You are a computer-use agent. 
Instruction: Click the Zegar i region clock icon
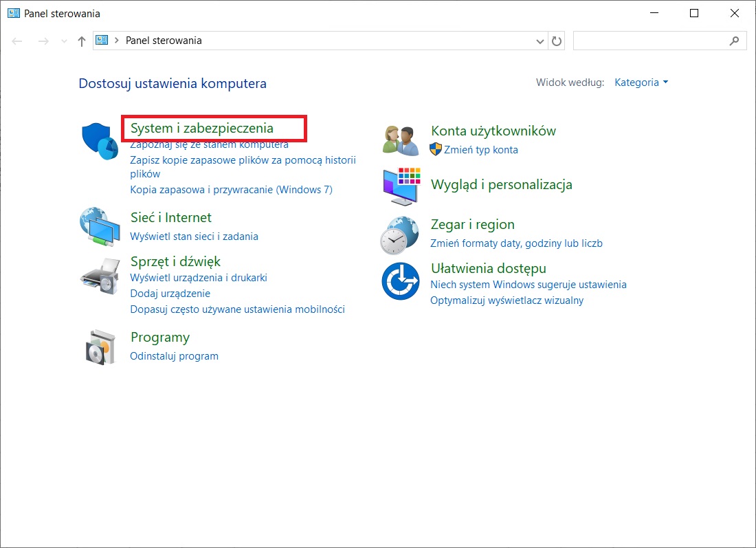pos(399,234)
